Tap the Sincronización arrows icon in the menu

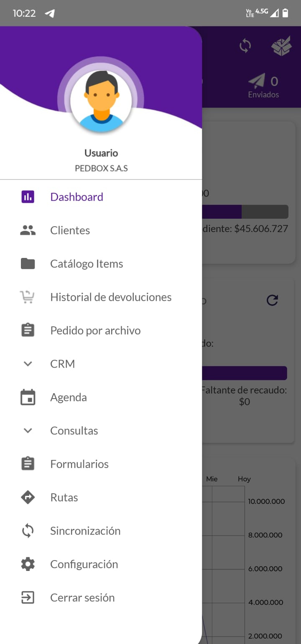click(28, 531)
